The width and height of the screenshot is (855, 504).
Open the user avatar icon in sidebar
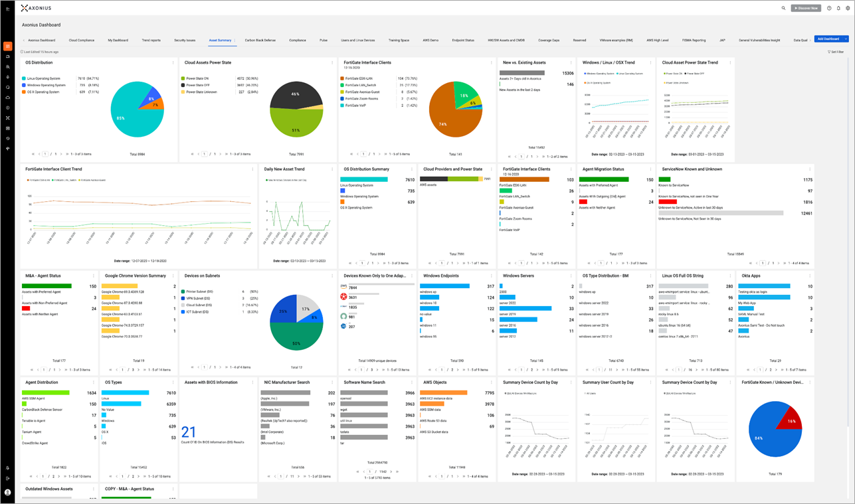point(7,492)
